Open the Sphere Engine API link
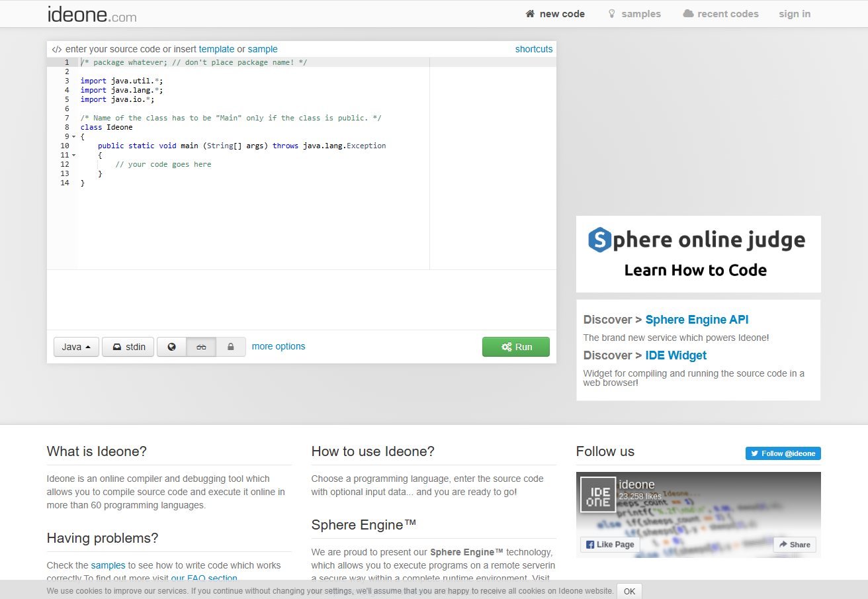The width and height of the screenshot is (868, 599). click(697, 320)
